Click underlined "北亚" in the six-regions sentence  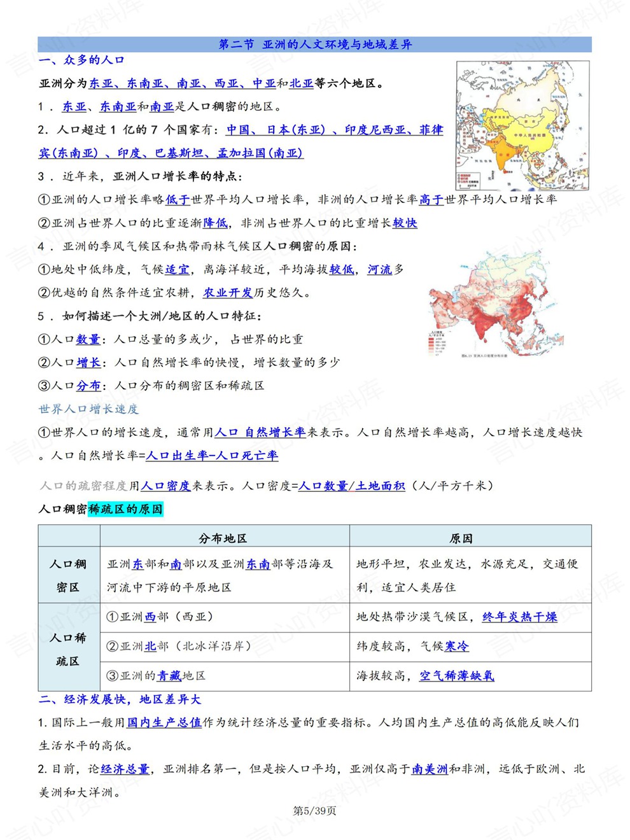tap(302, 83)
